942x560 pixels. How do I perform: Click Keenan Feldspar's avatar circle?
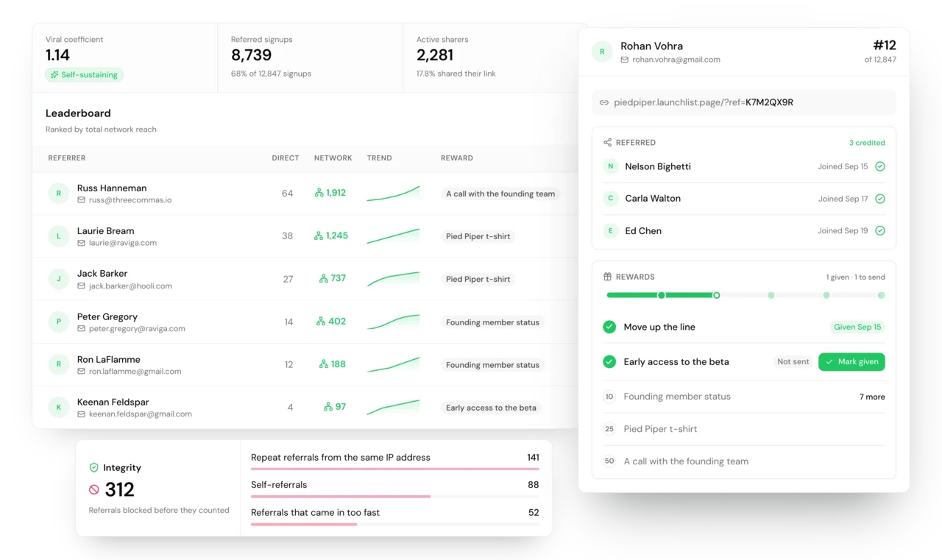coord(59,408)
